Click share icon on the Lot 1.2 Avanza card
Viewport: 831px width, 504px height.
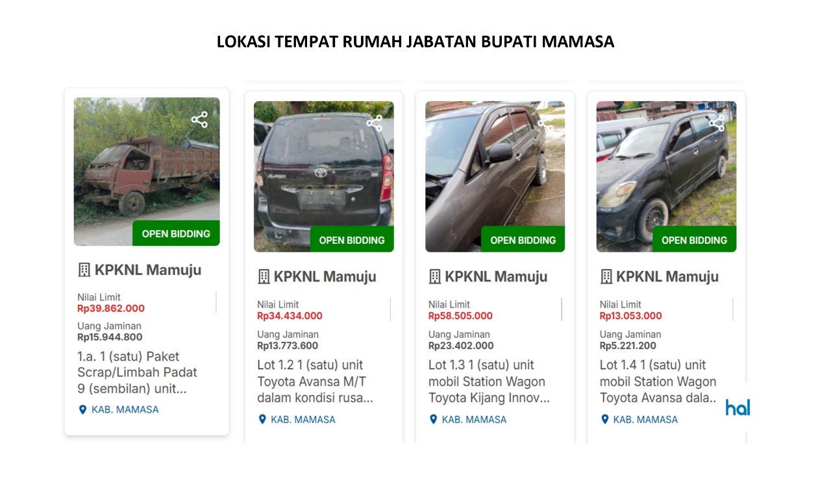(x=374, y=123)
